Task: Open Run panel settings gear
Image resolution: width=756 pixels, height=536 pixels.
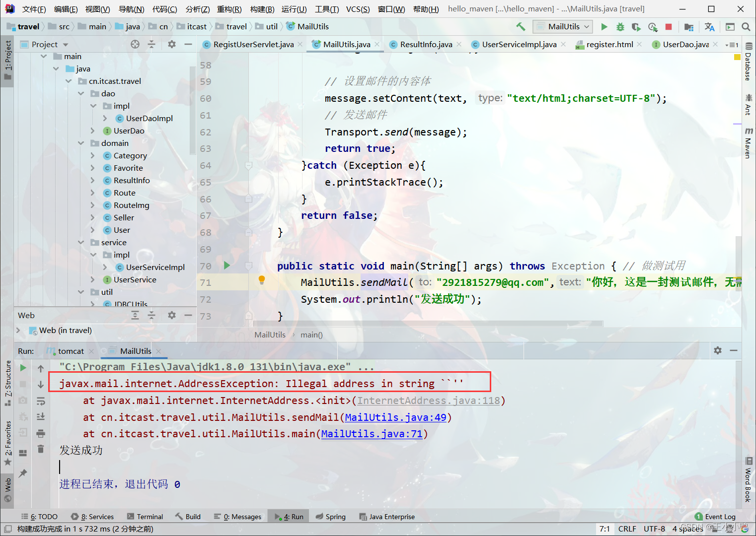Action: click(x=718, y=350)
